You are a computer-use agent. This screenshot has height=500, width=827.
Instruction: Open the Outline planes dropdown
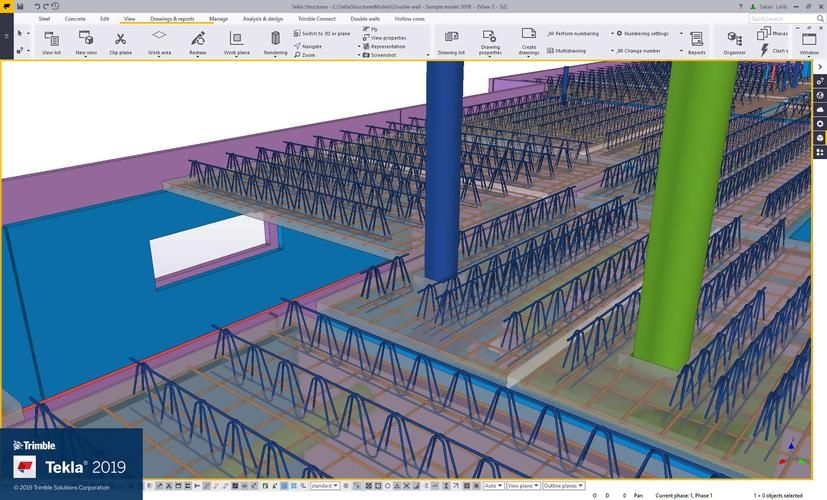[x=563, y=486]
